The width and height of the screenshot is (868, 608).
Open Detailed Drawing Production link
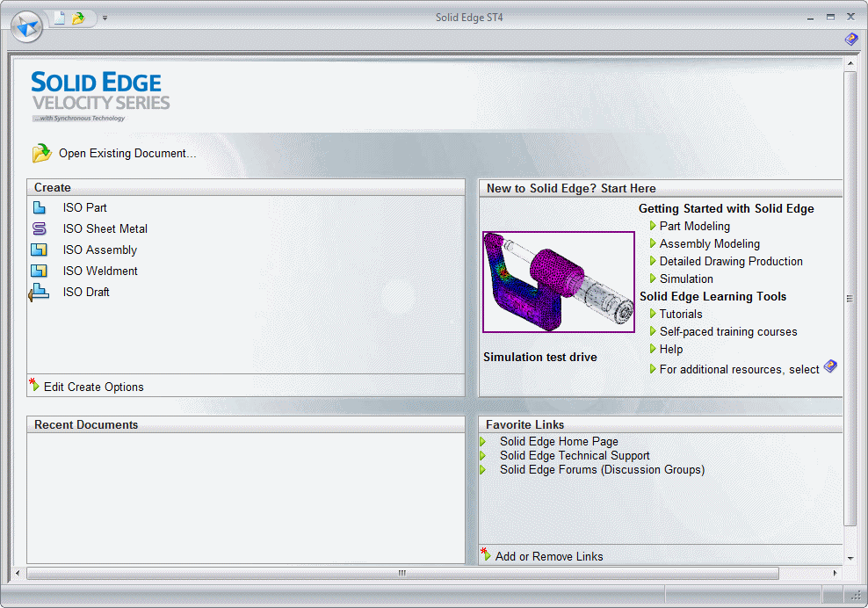pos(731,261)
